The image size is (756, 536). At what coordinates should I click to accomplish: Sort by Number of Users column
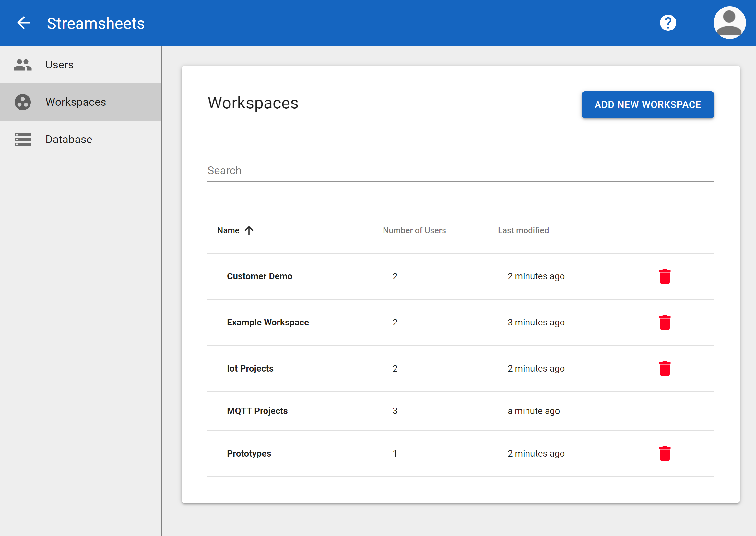(x=414, y=230)
